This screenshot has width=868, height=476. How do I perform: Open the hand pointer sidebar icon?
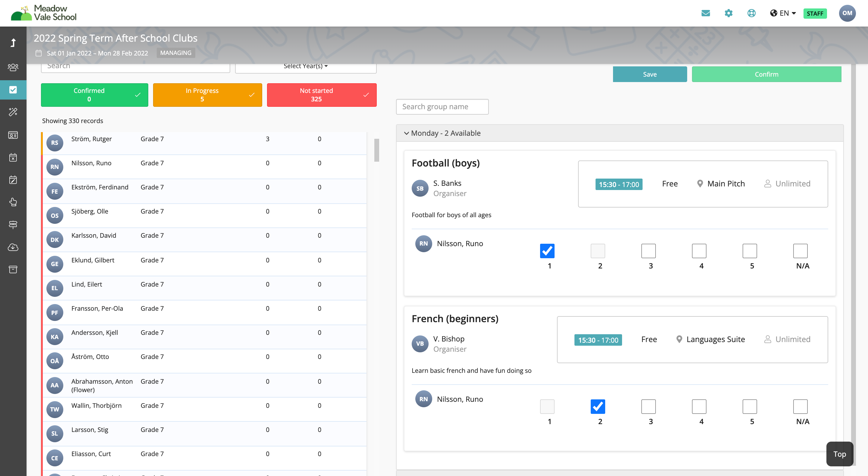tap(13, 202)
